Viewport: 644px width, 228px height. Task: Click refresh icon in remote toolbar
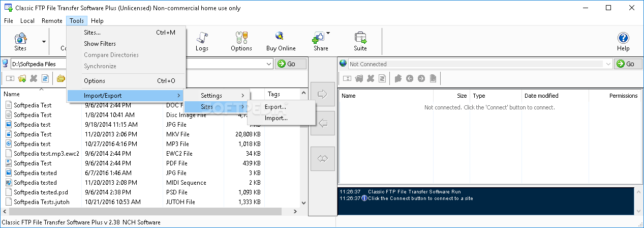(382, 78)
